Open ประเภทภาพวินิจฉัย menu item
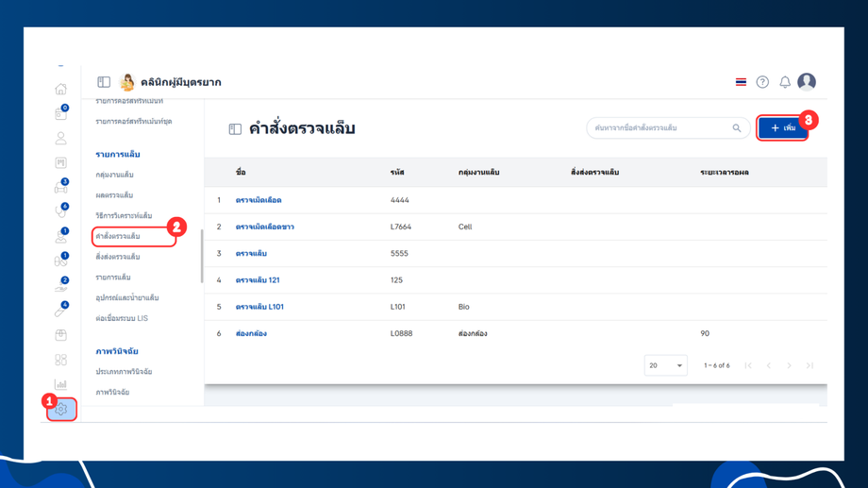 click(x=124, y=372)
